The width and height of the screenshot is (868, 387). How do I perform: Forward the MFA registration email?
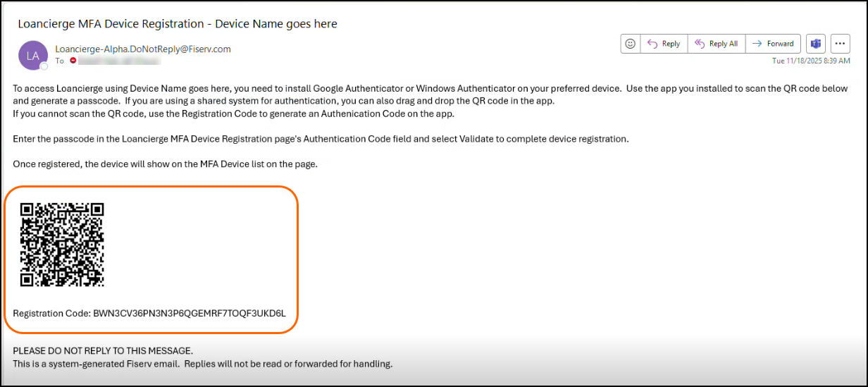[x=773, y=44]
